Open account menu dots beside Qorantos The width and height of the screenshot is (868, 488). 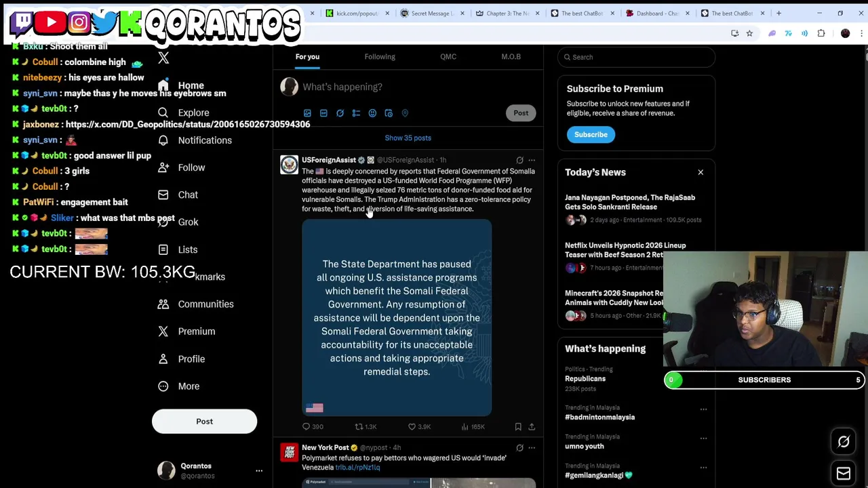pos(259,470)
